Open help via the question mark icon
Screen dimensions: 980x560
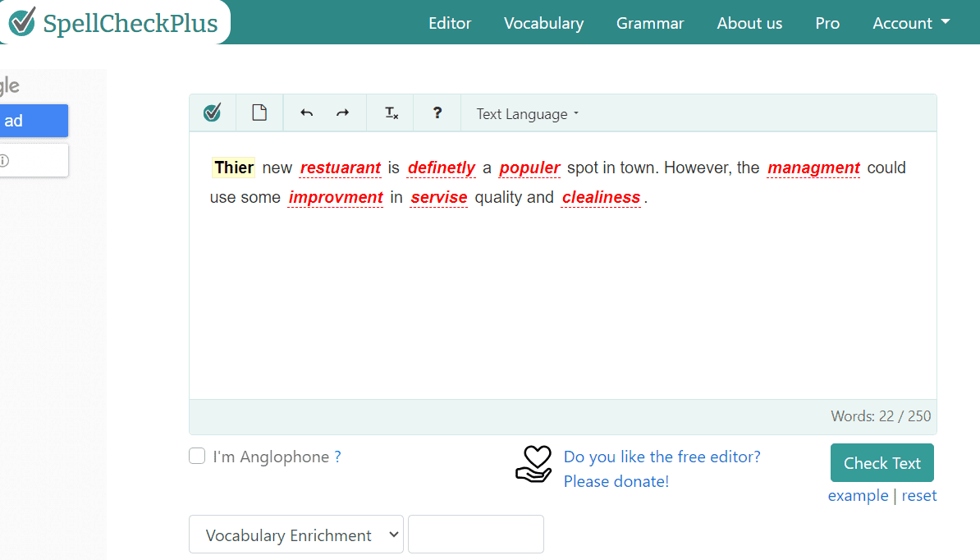437,112
